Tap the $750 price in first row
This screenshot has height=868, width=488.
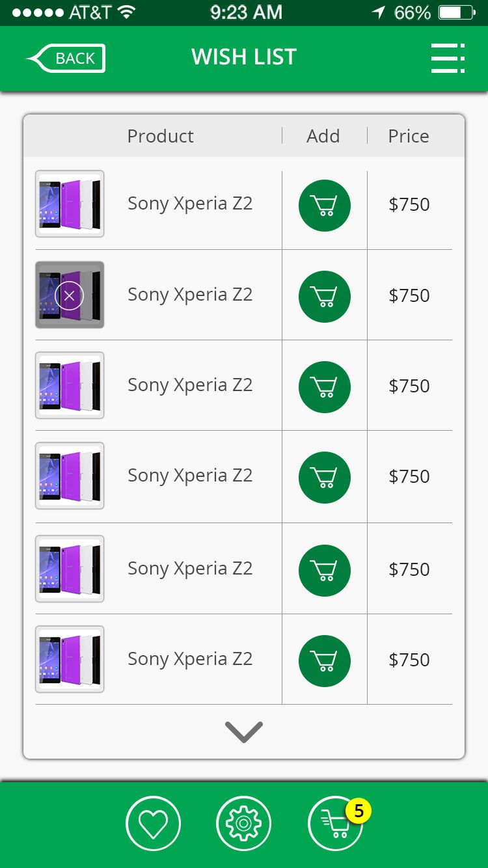pos(409,204)
